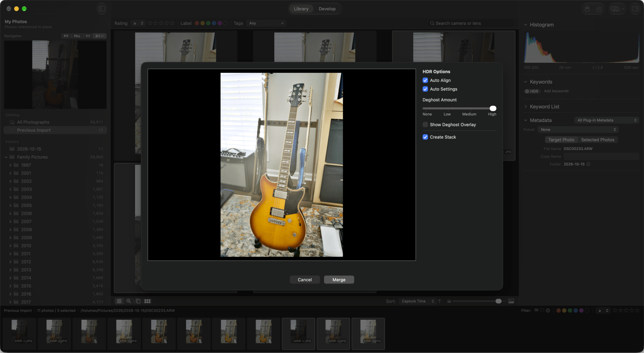The image size is (644, 353).
Task: Select Target Photo metadata toggle
Action: tap(561, 140)
